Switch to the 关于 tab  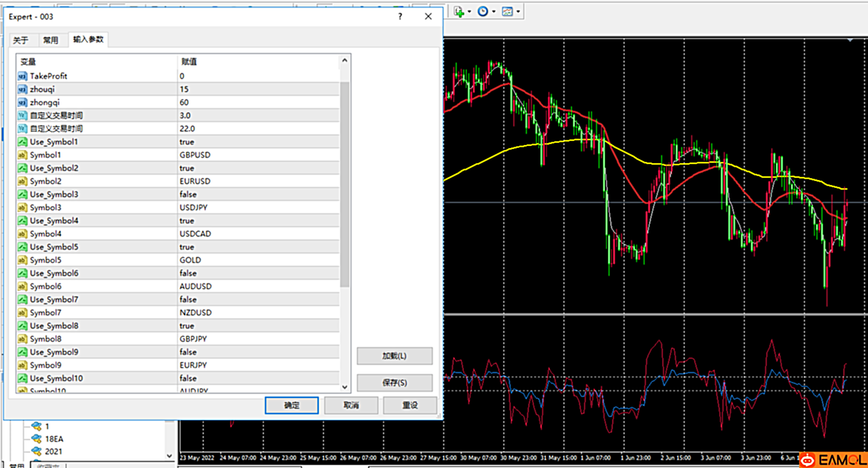click(21, 41)
